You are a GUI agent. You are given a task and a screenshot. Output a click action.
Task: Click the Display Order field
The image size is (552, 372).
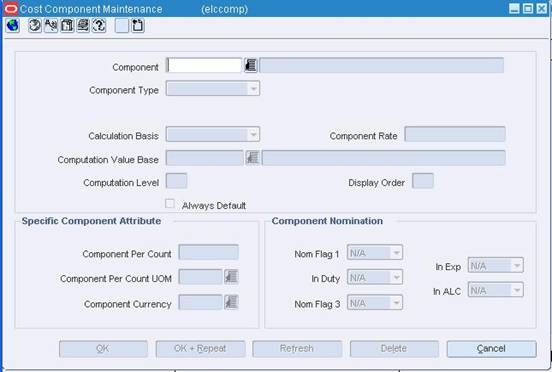pos(423,181)
